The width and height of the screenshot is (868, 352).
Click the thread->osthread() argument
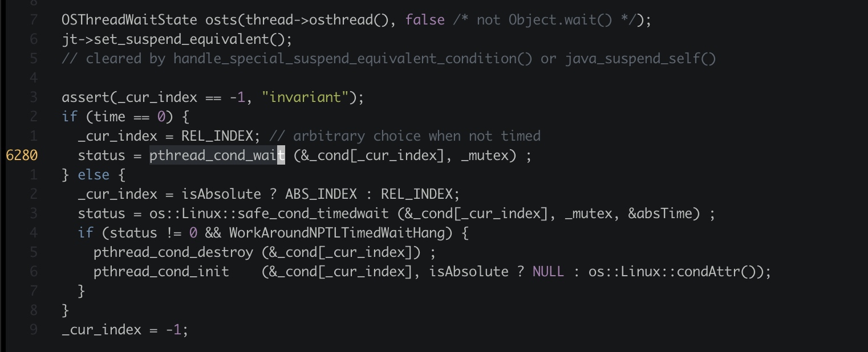coord(317,20)
